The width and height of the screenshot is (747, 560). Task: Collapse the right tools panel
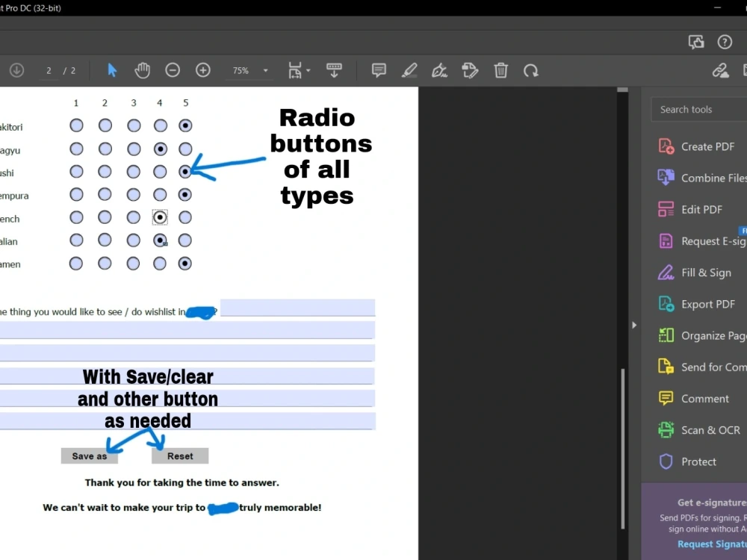click(634, 325)
